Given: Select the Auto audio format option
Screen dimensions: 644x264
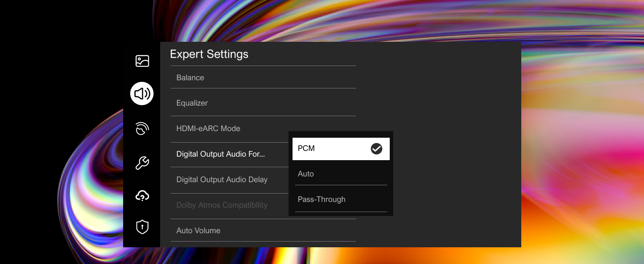Looking at the screenshot, I should pyautogui.click(x=341, y=174).
